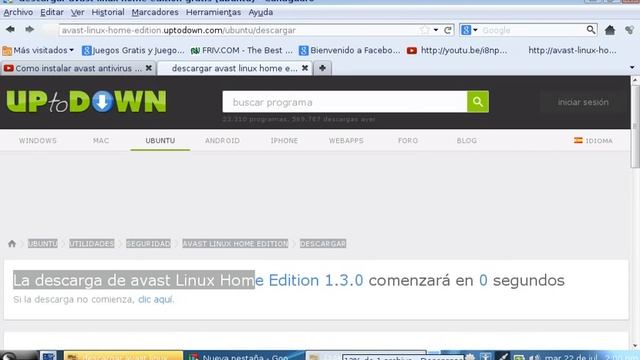Click the green Uptodown search button
The image size is (640, 360).
pyautogui.click(x=478, y=102)
